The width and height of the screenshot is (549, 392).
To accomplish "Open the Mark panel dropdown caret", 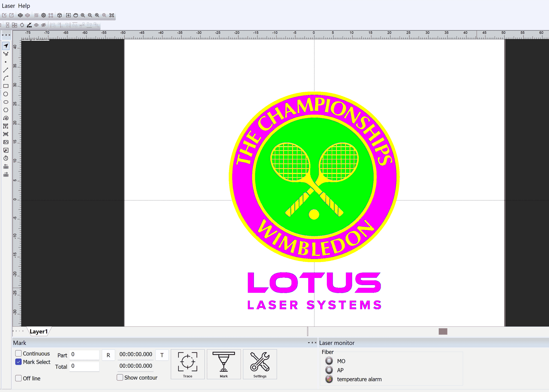I will tap(308, 343).
